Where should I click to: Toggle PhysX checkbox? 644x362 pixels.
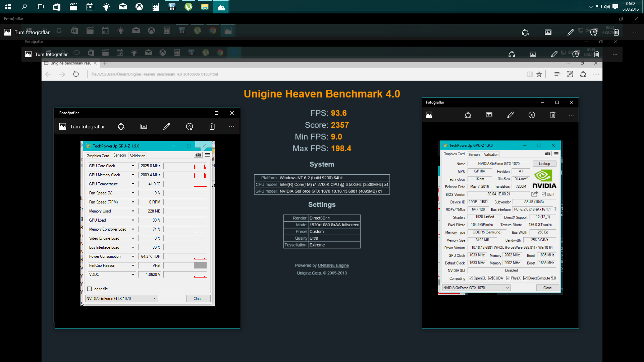click(x=508, y=278)
